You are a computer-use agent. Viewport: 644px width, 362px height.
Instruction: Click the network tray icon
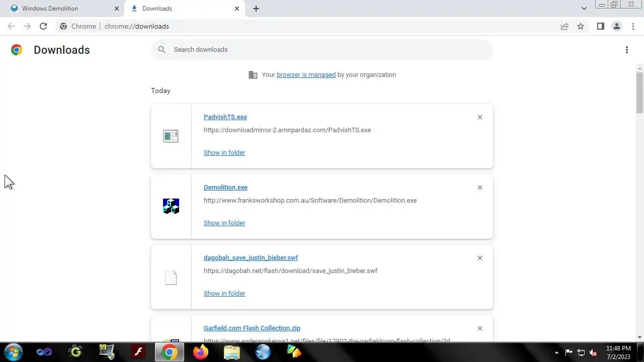click(x=581, y=352)
